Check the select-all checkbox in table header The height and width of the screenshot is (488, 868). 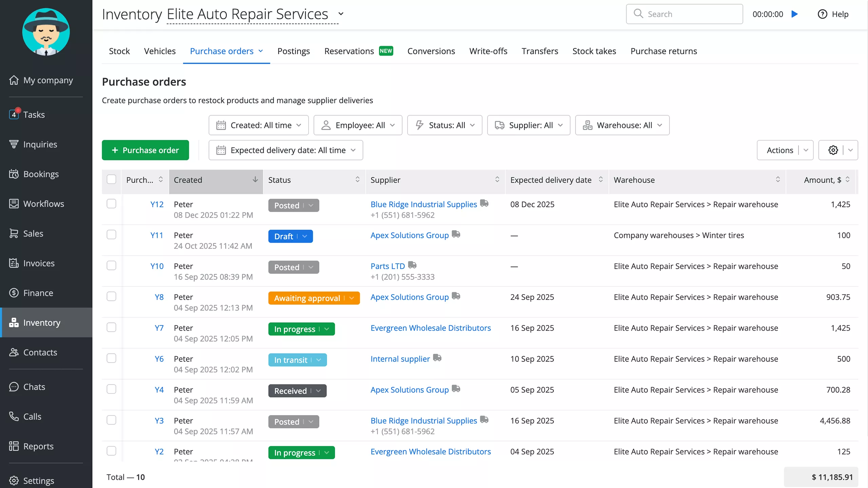111,180
